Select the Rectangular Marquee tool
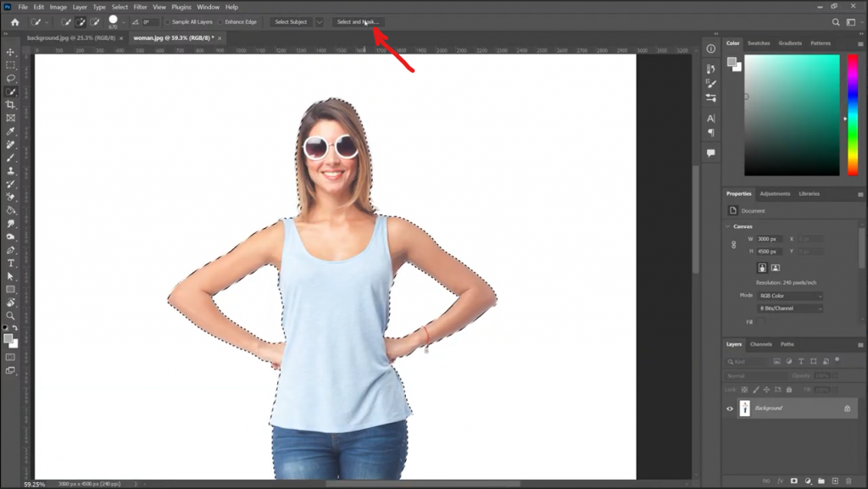Image resolution: width=868 pixels, height=489 pixels. coord(10,65)
